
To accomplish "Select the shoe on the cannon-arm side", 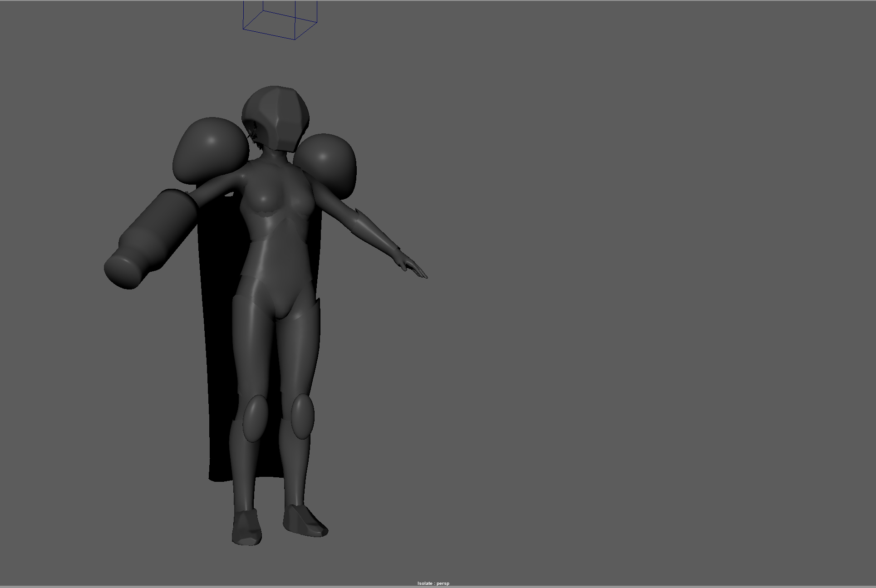I will coord(247,527).
